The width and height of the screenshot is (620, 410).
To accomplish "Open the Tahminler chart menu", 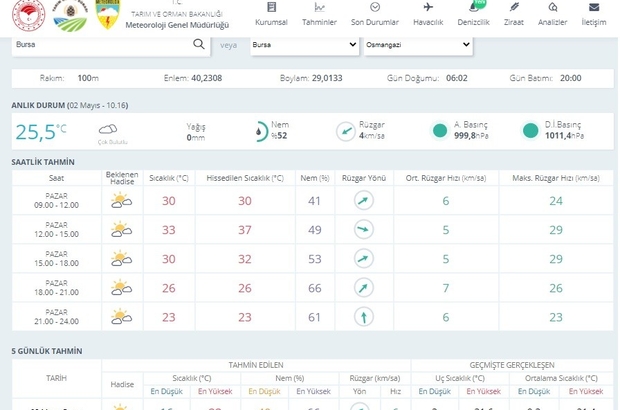I will (x=320, y=8).
